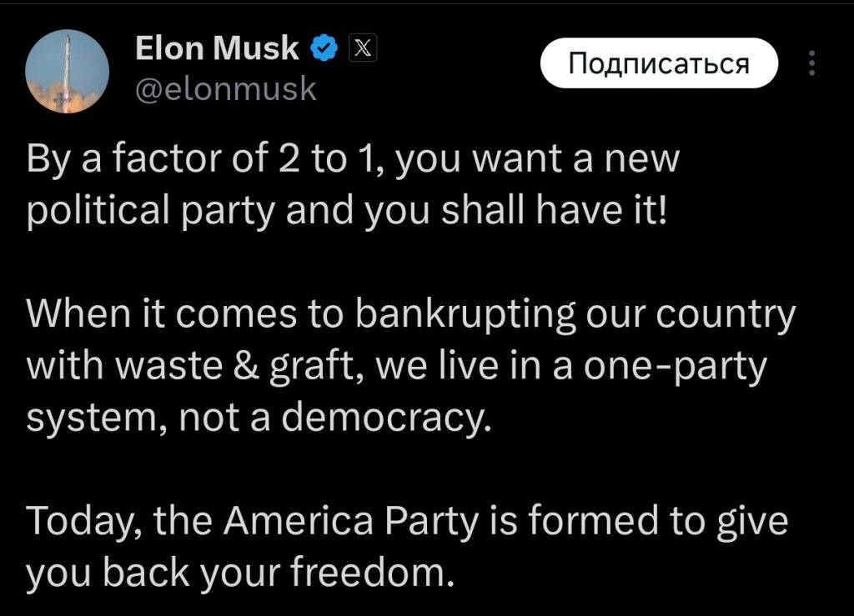Image resolution: width=854 pixels, height=616 pixels.
Task: Click the Elon Musk display name
Action: pos(217,48)
